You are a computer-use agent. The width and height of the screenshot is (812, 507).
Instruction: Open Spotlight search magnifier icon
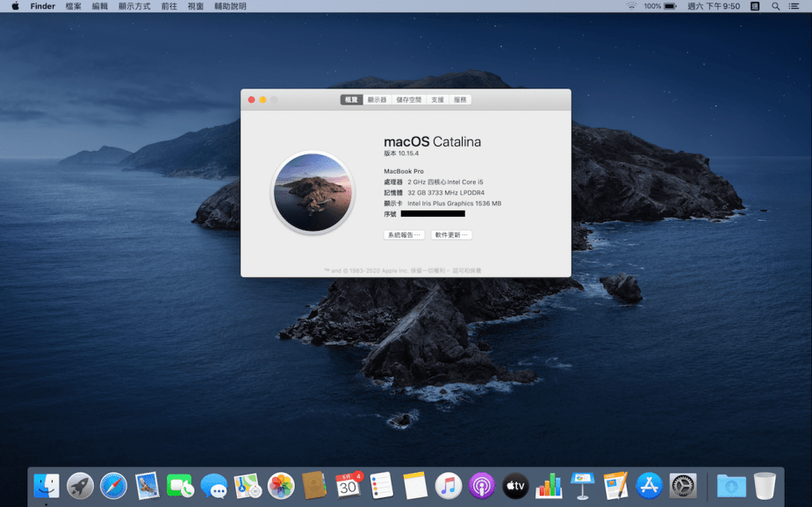point(775,6)
